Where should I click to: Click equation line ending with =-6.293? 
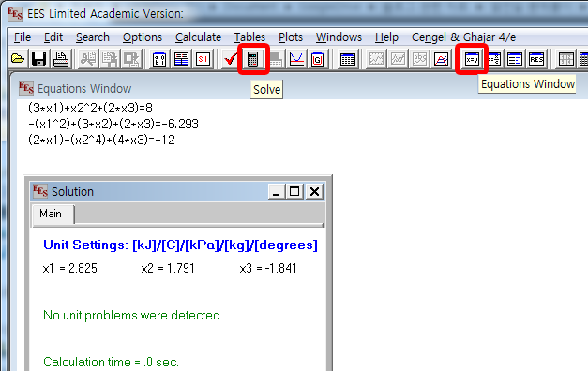113,124
